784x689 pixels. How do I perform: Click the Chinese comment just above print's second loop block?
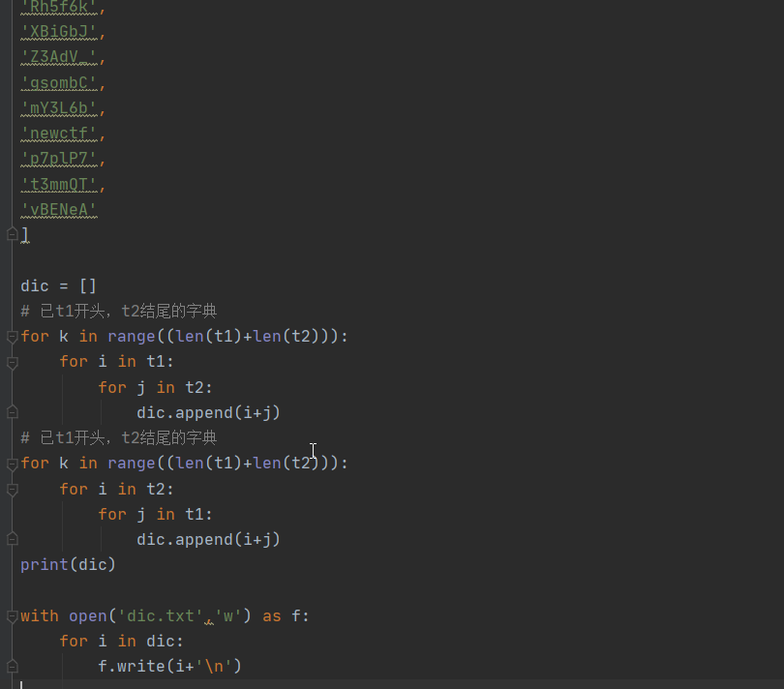coord(118,438)
